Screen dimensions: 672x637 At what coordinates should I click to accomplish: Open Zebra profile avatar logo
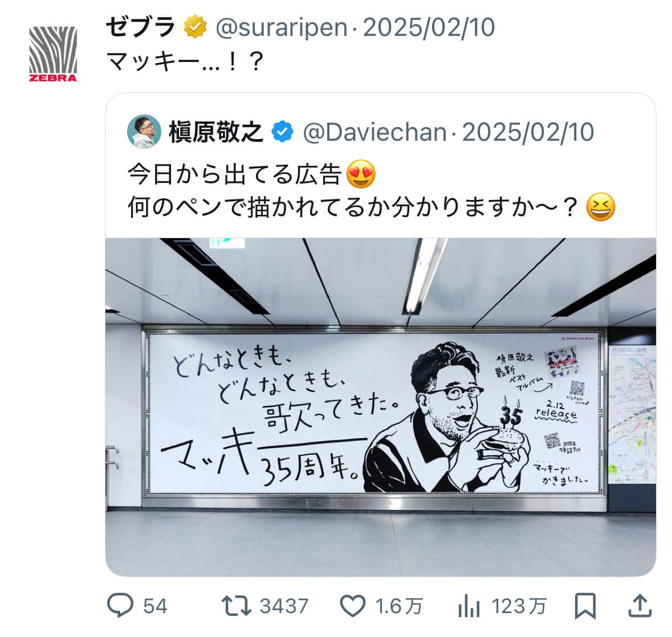[x=53, y=54]
